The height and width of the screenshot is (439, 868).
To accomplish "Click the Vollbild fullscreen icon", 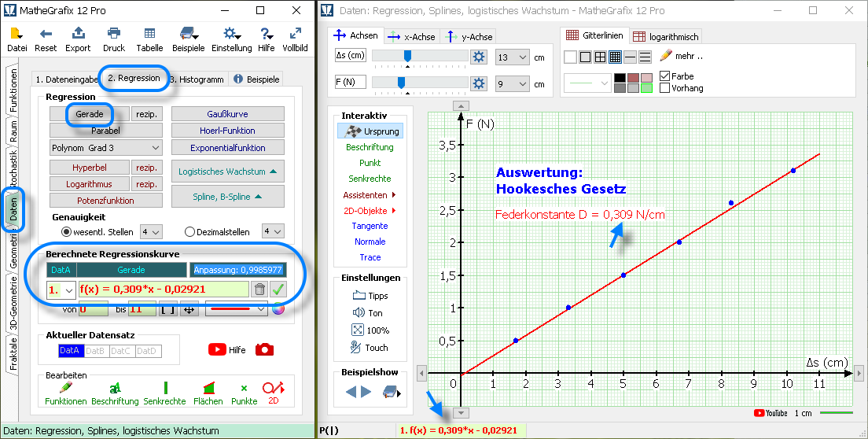I will (x=295, y=34).
